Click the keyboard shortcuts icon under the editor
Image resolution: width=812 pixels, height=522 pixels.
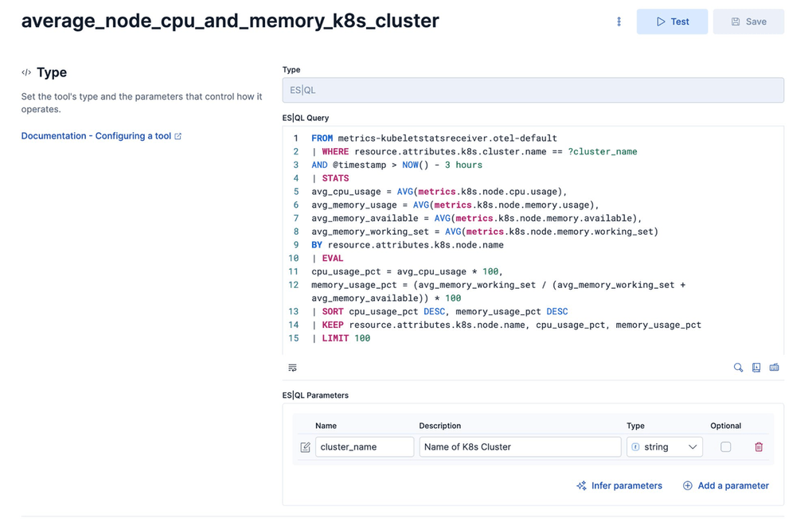773,367
